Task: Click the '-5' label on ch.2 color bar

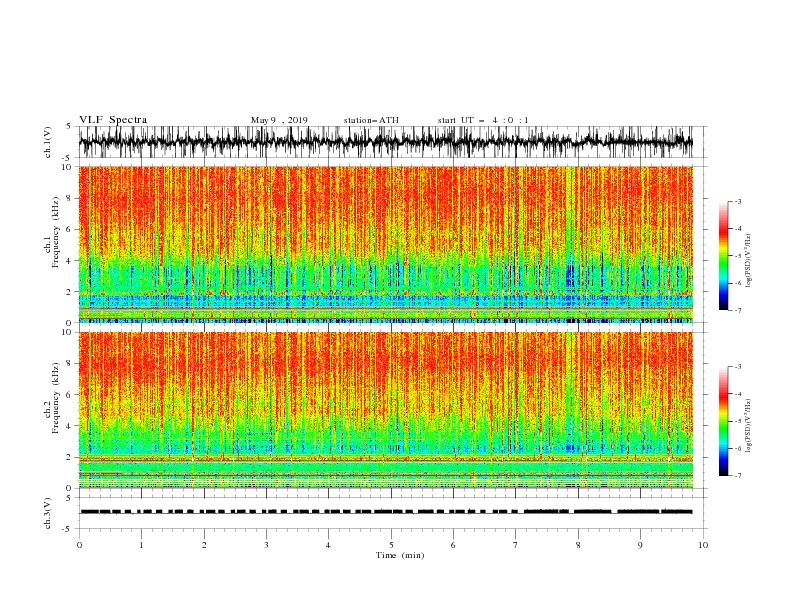Action: click(x=737, y=421)
